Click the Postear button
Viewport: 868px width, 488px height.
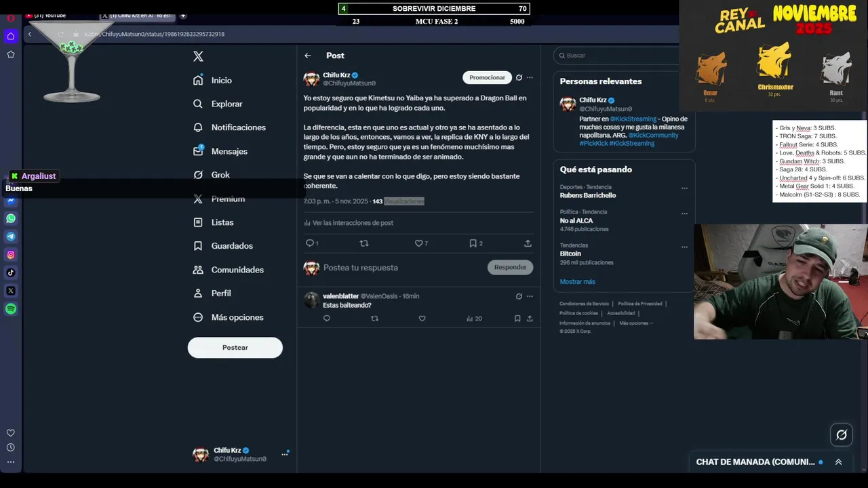(235, 348)
